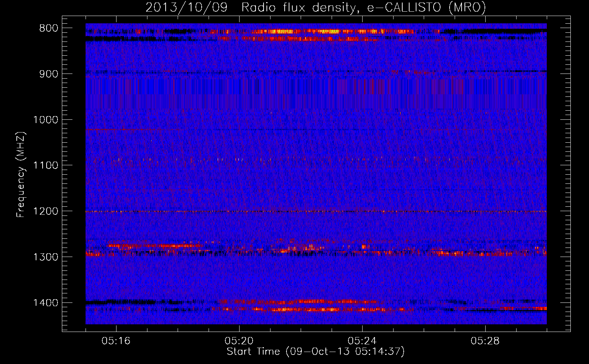
Task: Click the '05:20' time axis label
Action: [x=239, y=341]
